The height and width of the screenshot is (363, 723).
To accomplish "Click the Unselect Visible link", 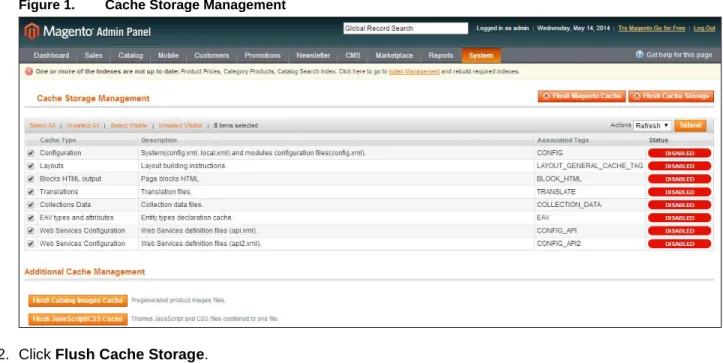I will (180, 125).
